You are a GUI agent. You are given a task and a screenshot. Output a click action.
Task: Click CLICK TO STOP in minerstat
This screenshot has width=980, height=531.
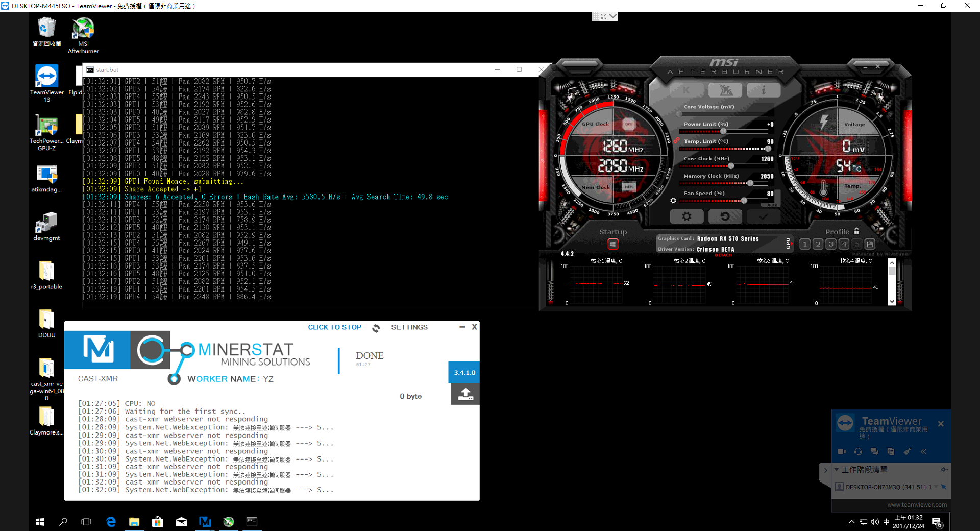334,327
